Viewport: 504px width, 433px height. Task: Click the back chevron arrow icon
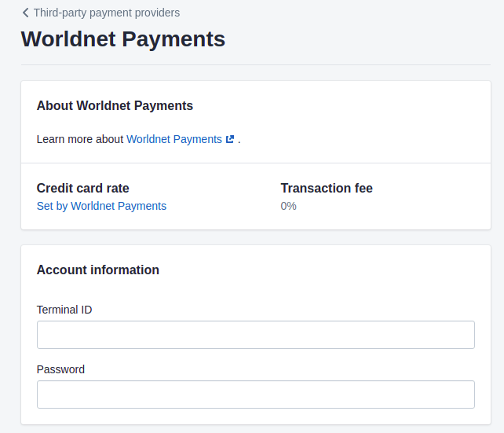(x=26, y=13)
